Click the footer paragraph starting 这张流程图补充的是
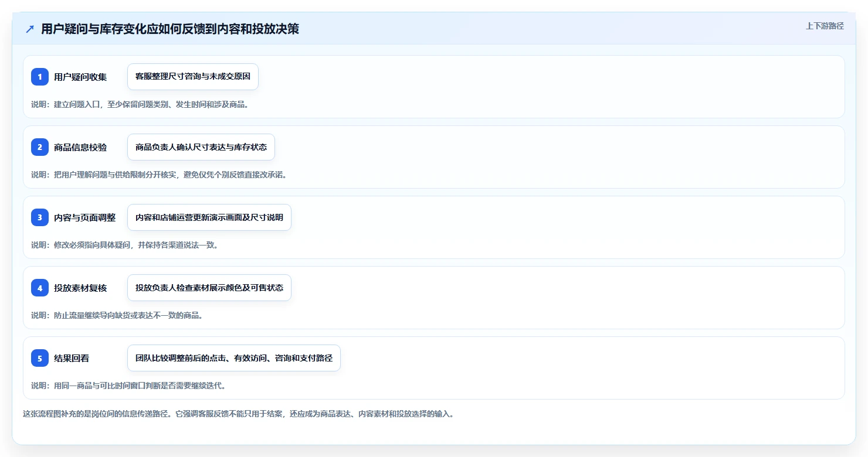This screenshot has height=457, width=868. tap(238, 414)
